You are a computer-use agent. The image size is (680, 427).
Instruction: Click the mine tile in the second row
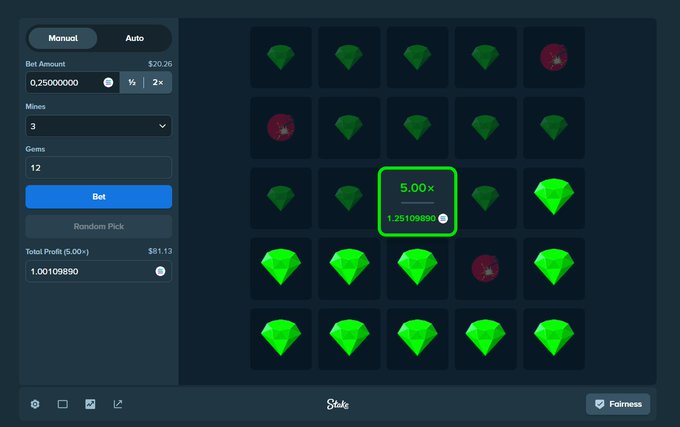[x=281, y=127]
